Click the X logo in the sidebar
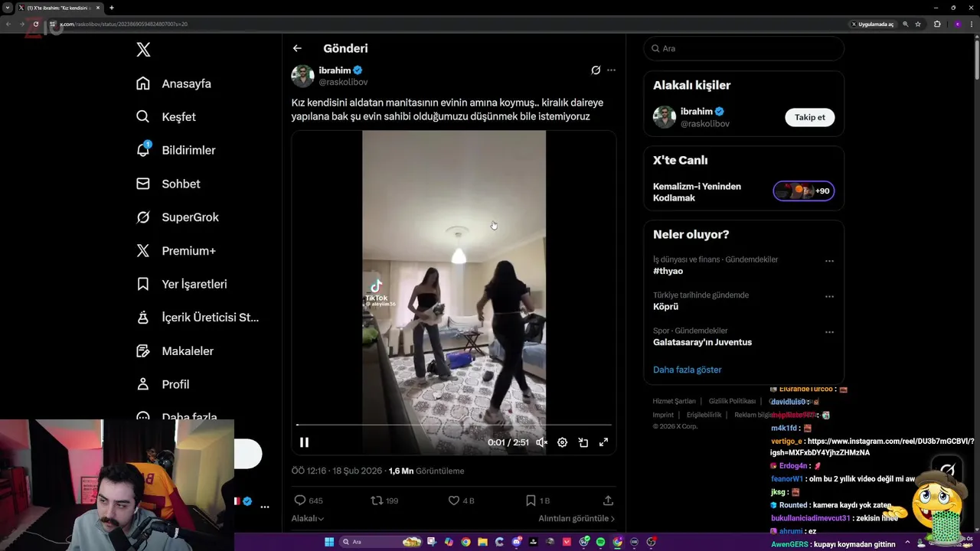The image size is (980, 551). pos(143,50)
